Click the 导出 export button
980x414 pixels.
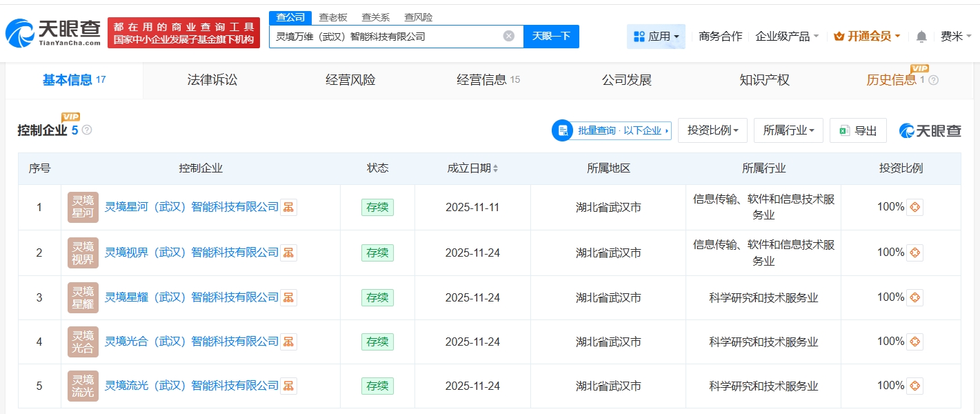point(858,130)
